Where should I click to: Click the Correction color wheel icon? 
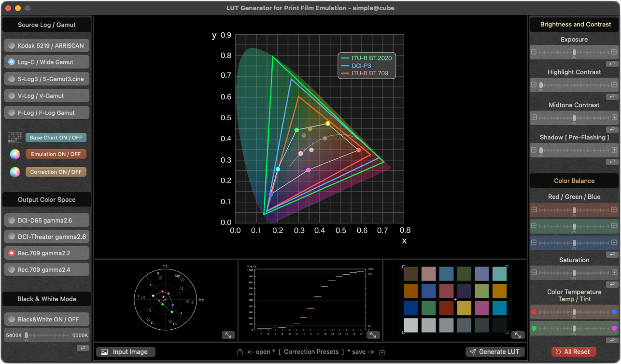15,172
